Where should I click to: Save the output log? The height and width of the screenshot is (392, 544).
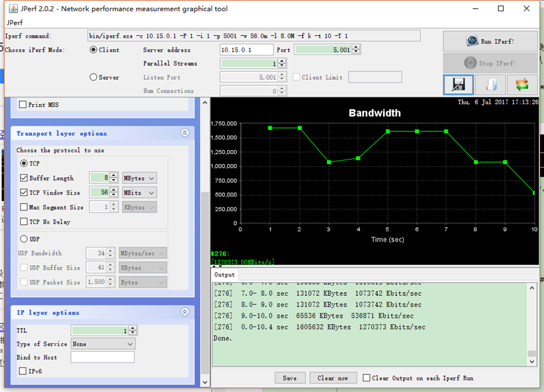tap(290, 378)
